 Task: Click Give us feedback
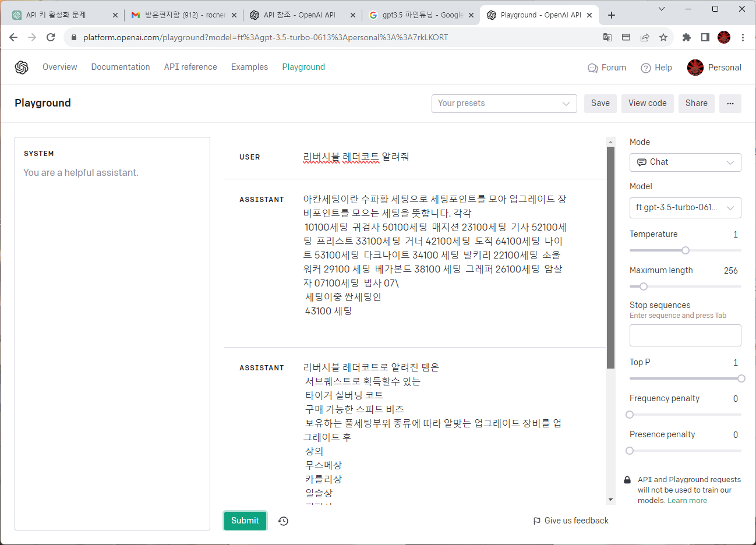(x=571, y=521)
